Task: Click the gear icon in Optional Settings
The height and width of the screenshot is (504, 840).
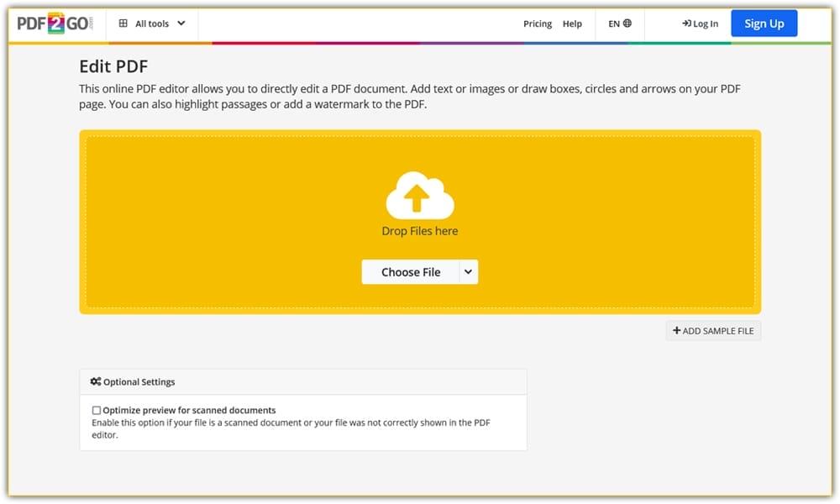Action: pos(97,381)
